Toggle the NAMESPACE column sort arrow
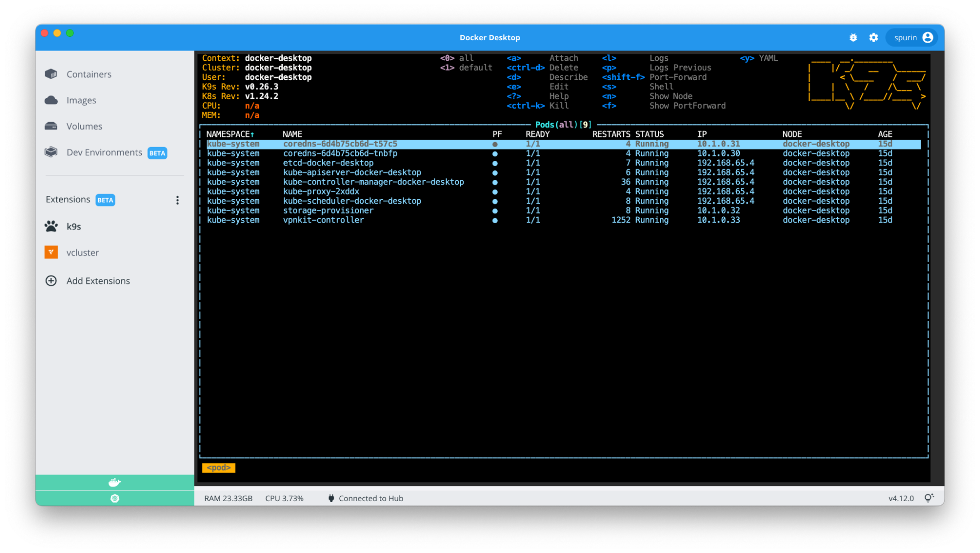Image resolution: width=980 pixels, height=553 pixels. (x=253, y=134)
